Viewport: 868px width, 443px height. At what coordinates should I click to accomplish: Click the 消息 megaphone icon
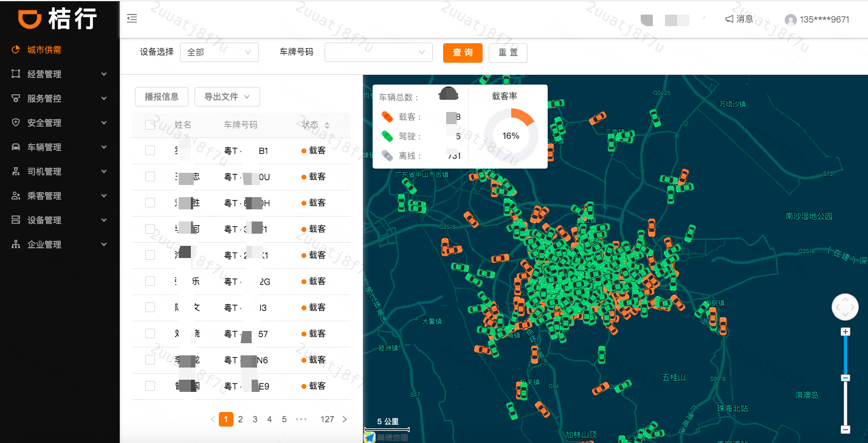click(x=729, y=19)
